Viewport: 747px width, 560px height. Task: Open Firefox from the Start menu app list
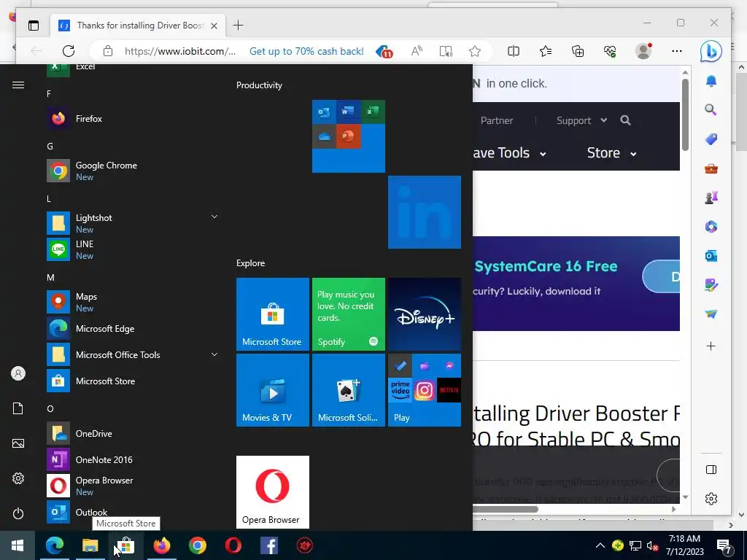[x=133, y=119]
